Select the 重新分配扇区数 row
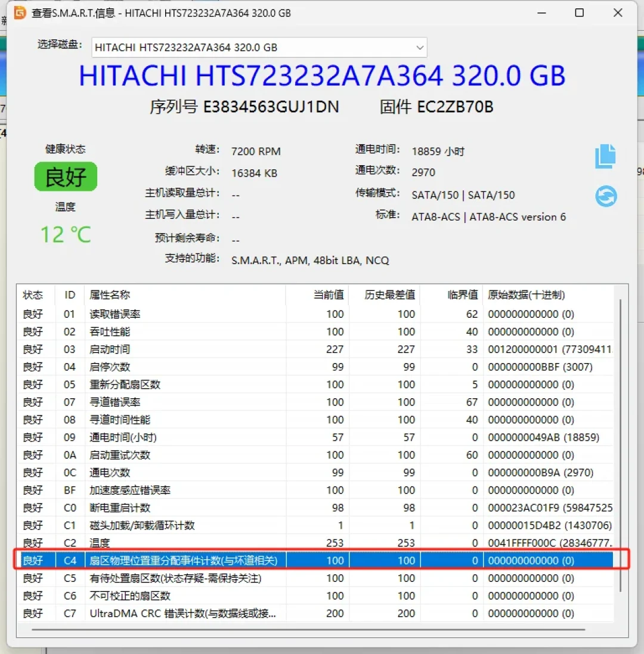Viewport: 644px width, 654px height. [315, 384]
